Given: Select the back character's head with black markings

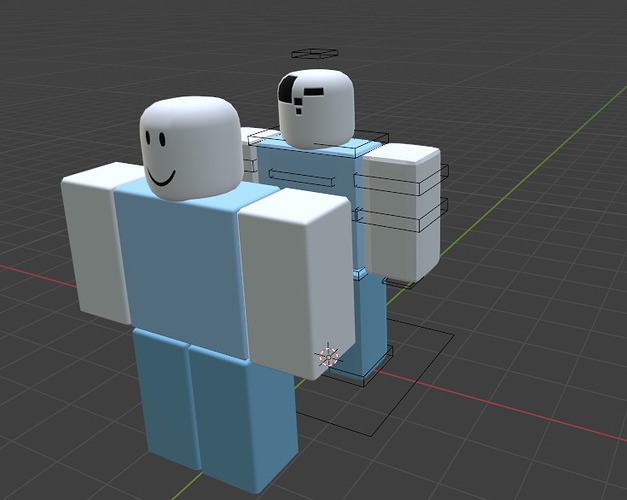Looking at the screenshot, I should click(316, 109).
